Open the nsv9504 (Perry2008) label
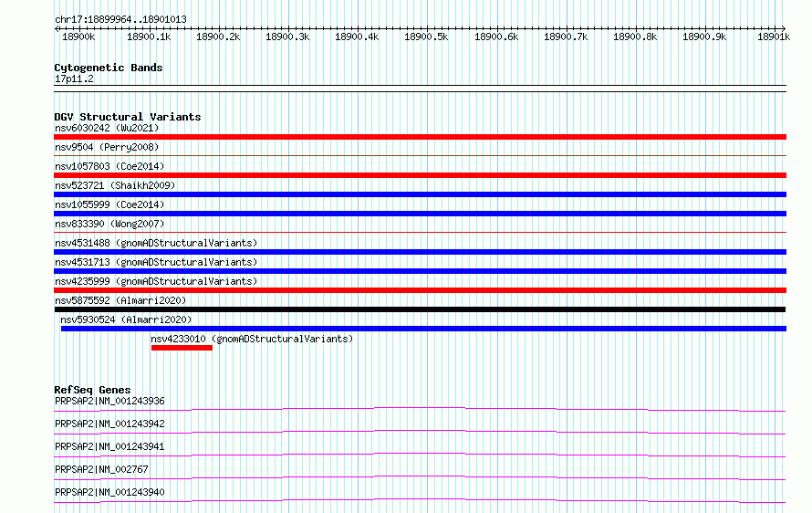The width and height of the screenshot is (812, 513). pyautogui.click(x=107, y=147)
